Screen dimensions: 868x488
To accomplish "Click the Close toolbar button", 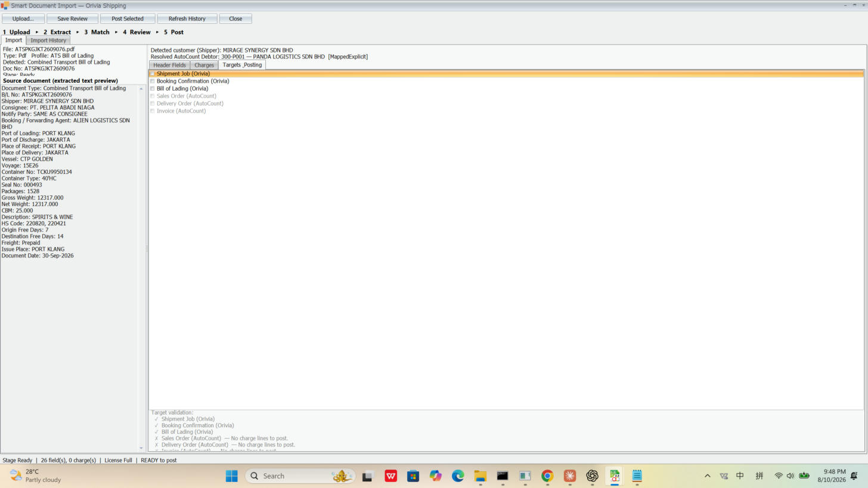I will (x=235, y=18).
